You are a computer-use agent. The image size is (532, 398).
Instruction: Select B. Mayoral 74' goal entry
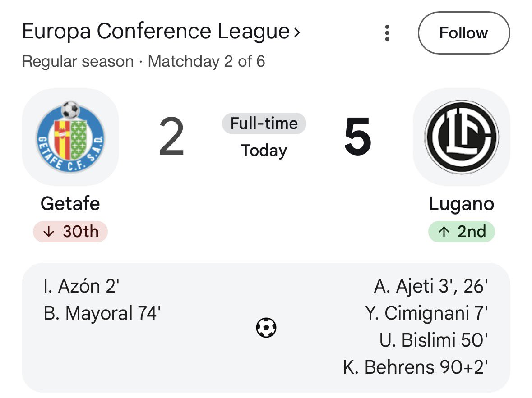point(102,312)
